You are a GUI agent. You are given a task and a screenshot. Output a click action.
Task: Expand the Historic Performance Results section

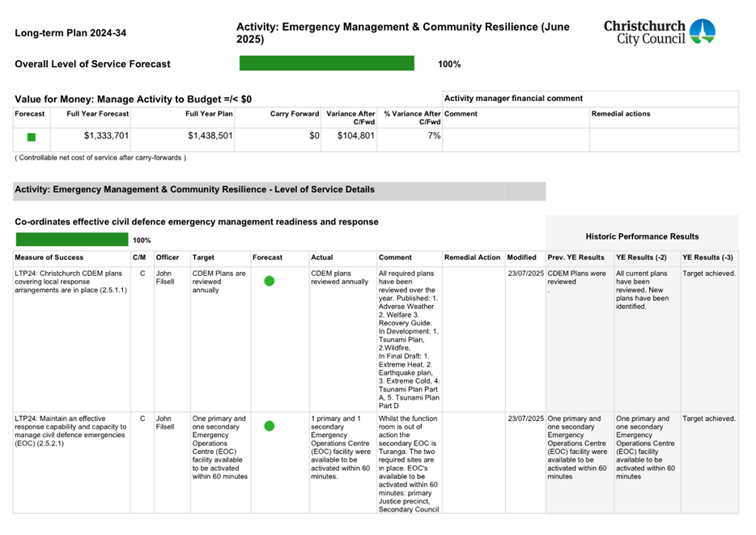click(642, 236)
